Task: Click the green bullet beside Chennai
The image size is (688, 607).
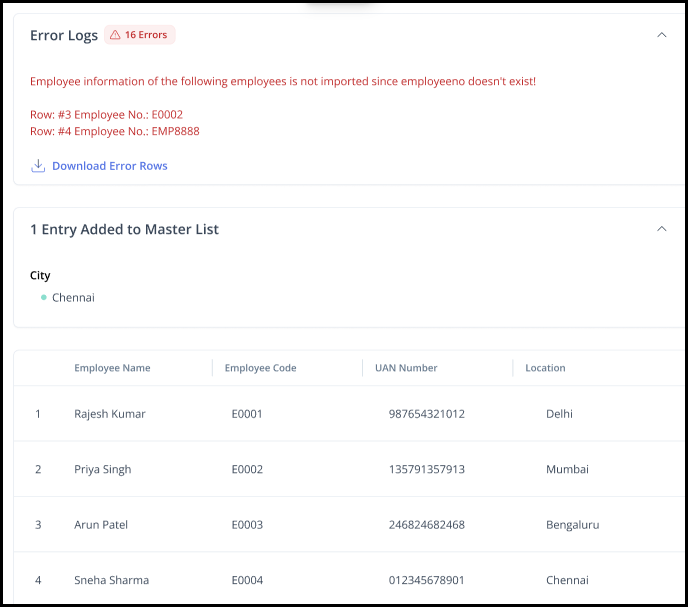Action: click(x=43, y=298)
